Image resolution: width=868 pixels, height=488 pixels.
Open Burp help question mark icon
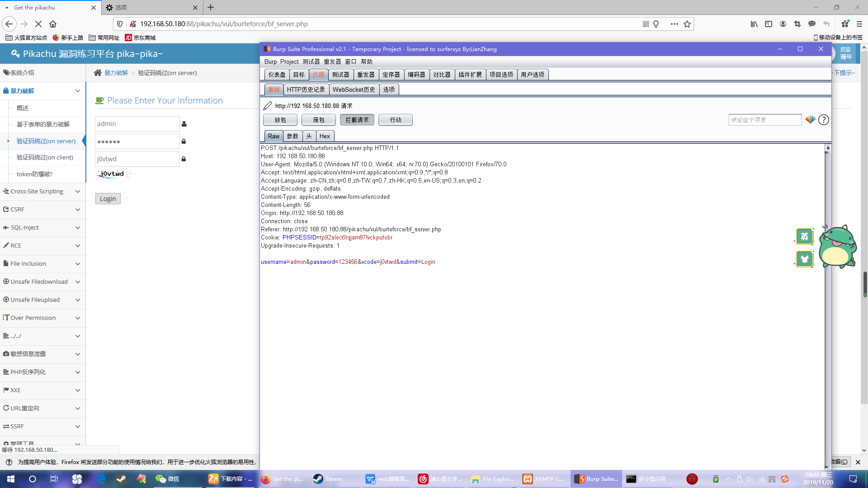824,120
